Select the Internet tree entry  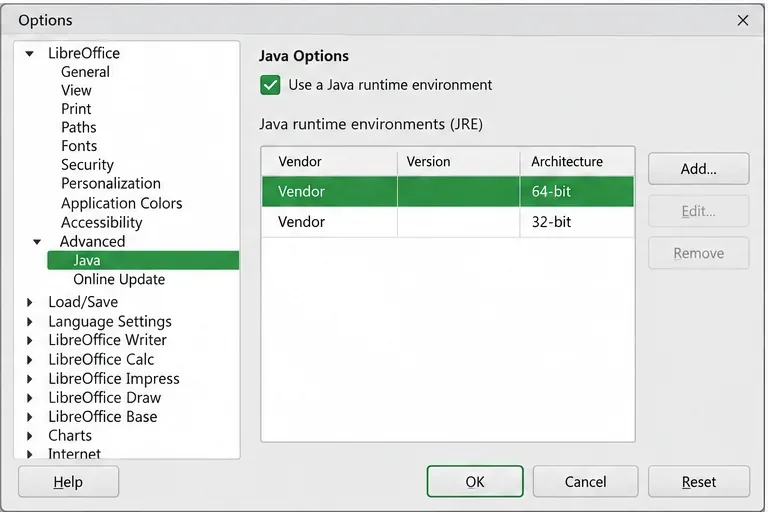point(74,454)
